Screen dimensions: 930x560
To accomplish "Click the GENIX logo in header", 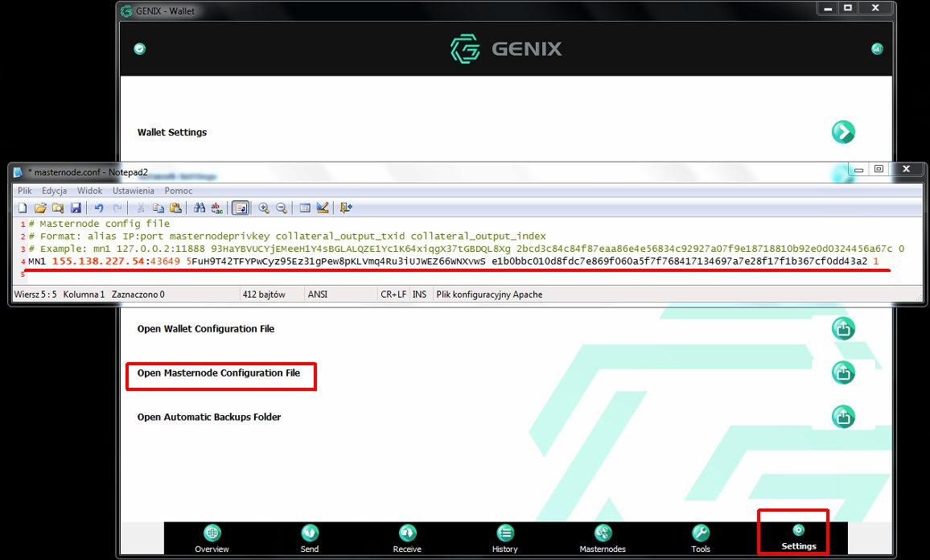I will coord(506,48).
